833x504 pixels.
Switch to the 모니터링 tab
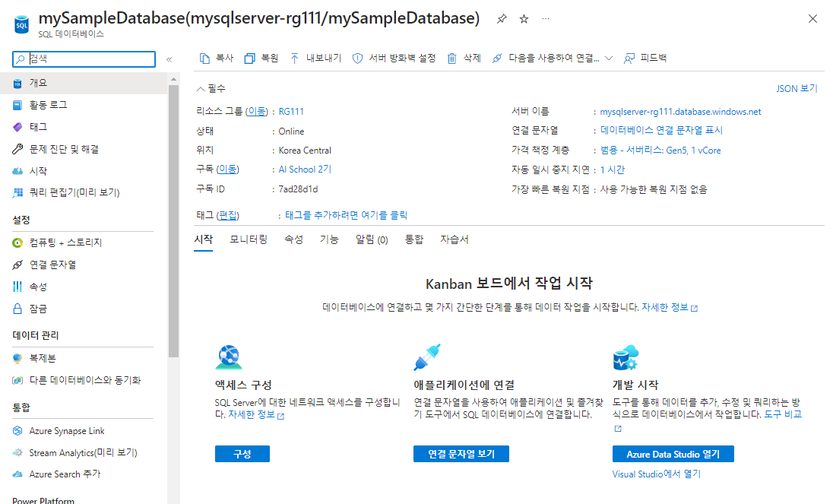[248, 239]
